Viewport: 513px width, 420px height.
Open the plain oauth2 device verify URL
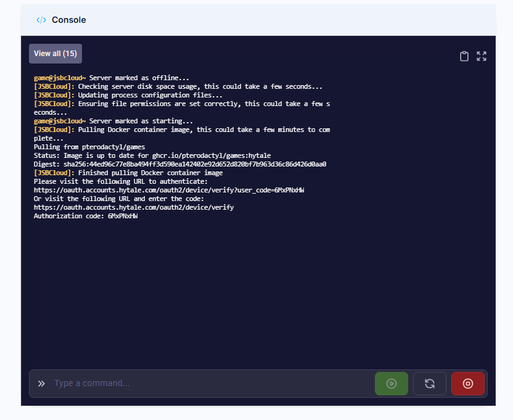tap(134, 208)
